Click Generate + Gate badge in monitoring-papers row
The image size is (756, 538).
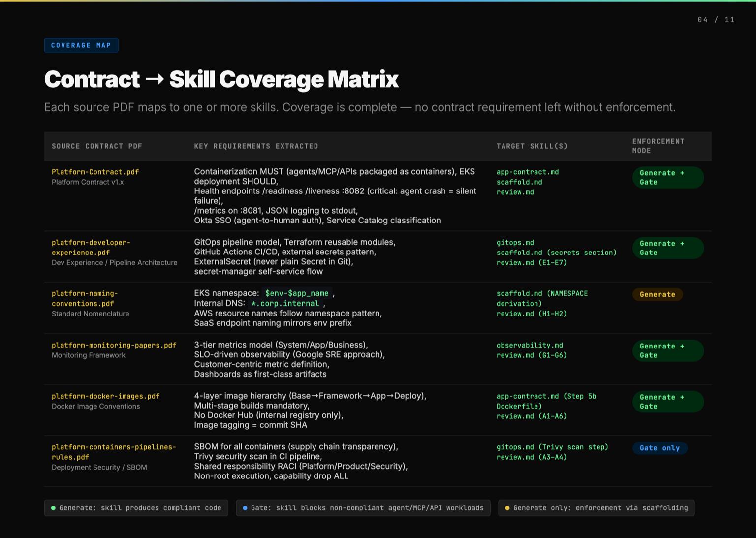pos(668,350)
